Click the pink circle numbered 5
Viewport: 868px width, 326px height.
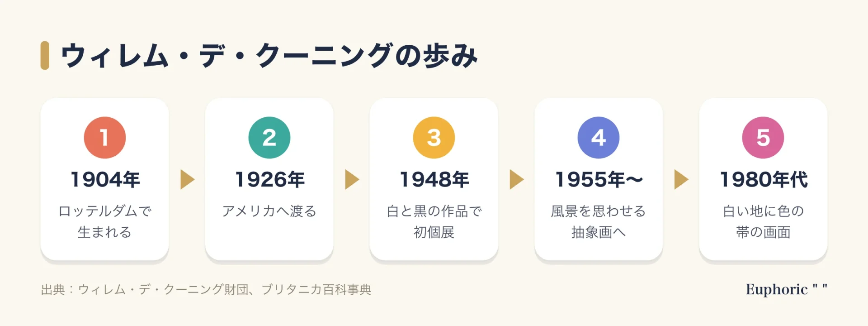(763, 138)
